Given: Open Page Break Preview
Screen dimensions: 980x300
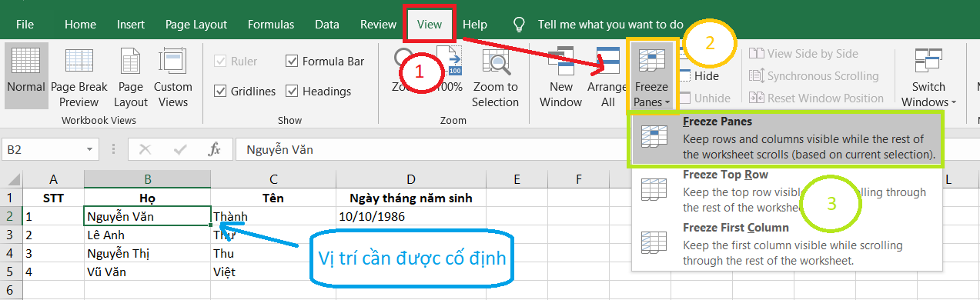Looking at the screenshot, I should 79,77.
